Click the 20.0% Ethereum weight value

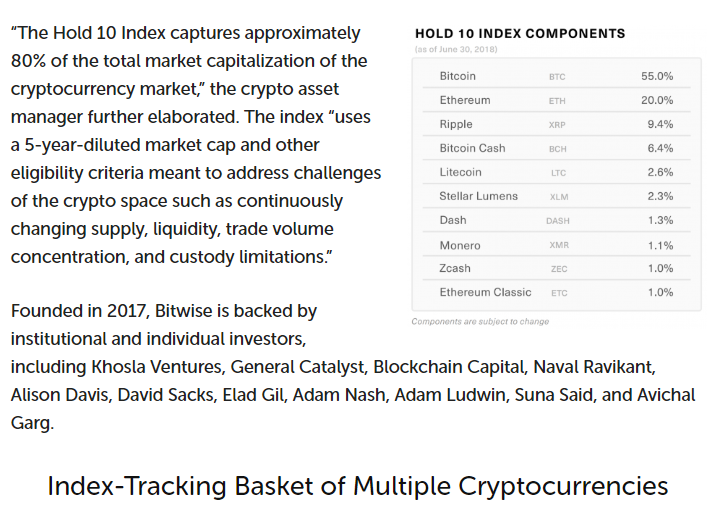tap(657, 100)
